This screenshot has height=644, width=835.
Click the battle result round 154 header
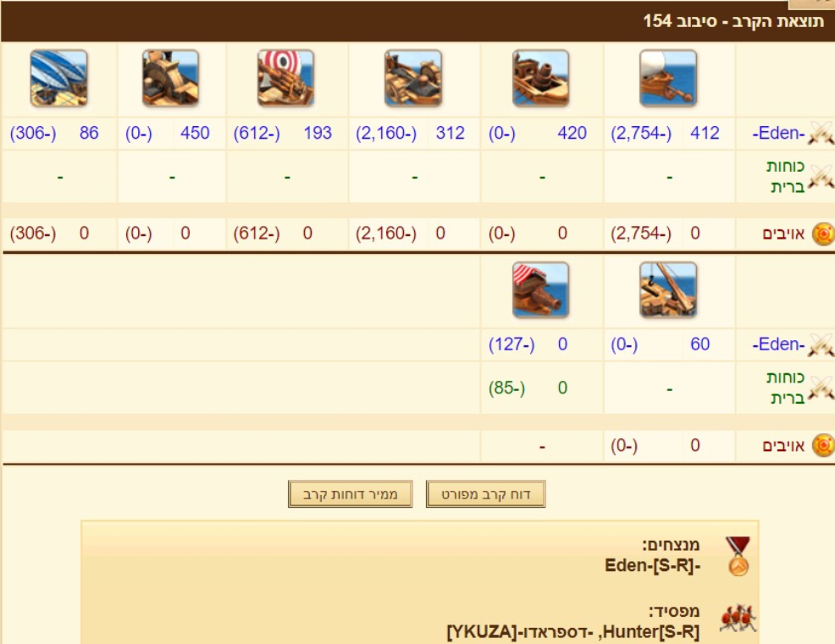[x=733, y=21]
